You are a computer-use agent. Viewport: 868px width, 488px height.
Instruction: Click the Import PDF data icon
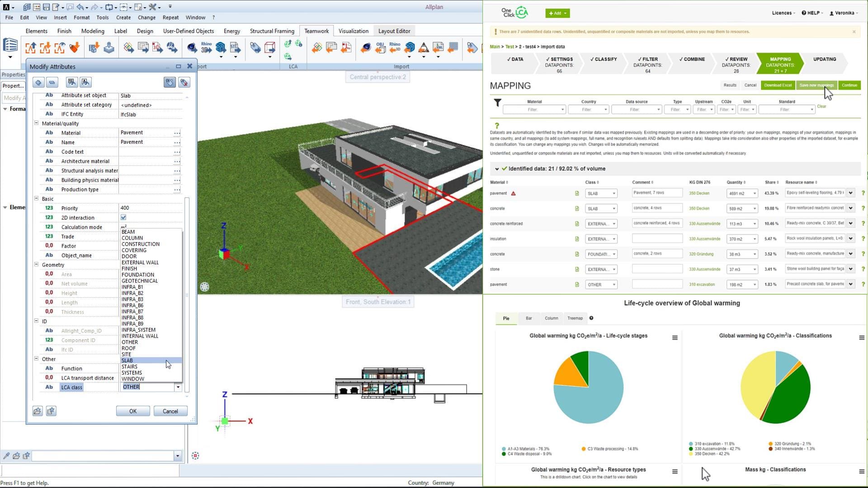346,47
